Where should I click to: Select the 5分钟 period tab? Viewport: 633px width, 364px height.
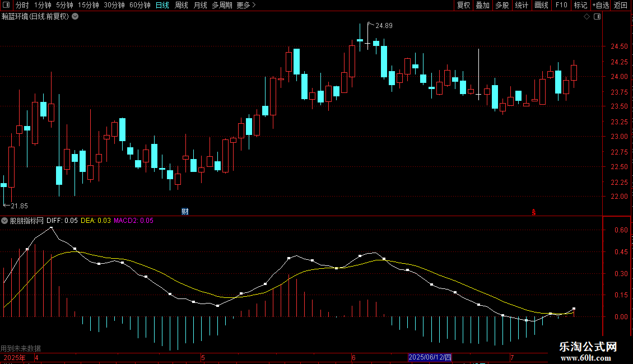coord(64,5)
